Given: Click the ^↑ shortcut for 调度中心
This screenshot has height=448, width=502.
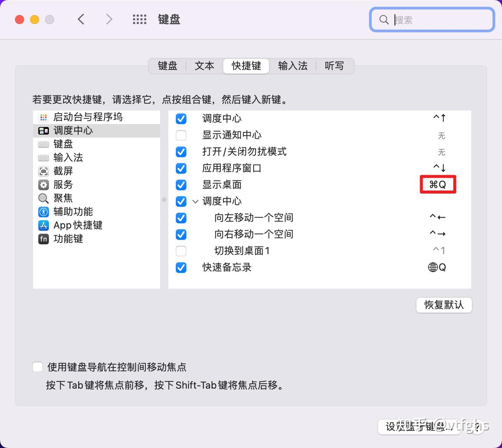Looking at the screenshot, I should (439, 118).
